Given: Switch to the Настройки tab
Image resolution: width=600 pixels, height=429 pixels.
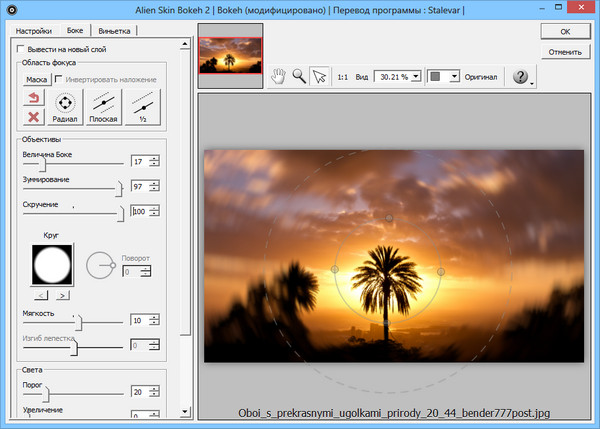Looking at the screenshot, I should pos(33,31).
